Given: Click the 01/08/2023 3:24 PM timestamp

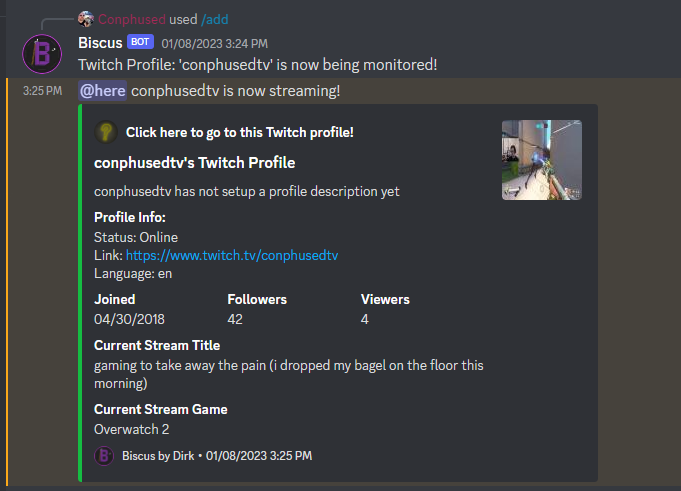Looking at the screenshot, I should pyautogui.click(x=214, y=43).
